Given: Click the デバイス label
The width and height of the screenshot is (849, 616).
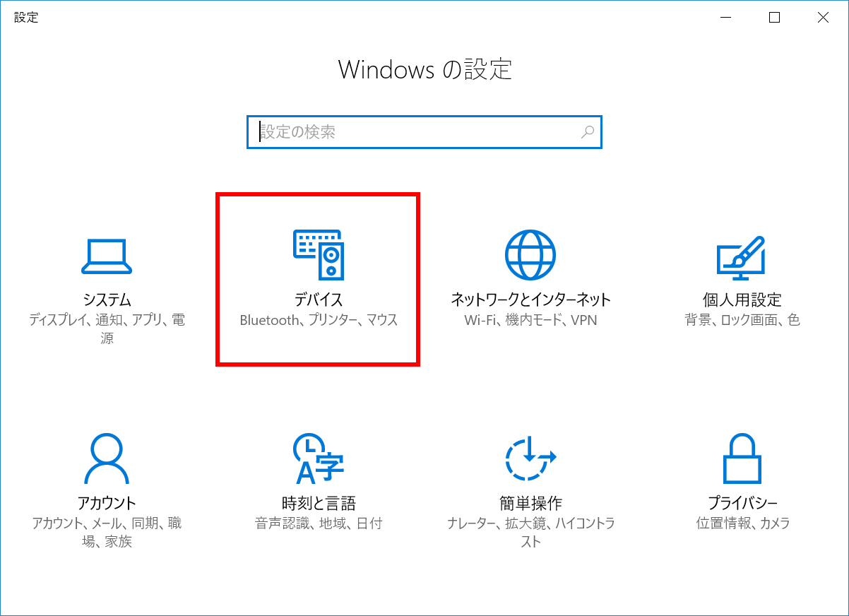Looking at the screenshot, I should (319, 300).
